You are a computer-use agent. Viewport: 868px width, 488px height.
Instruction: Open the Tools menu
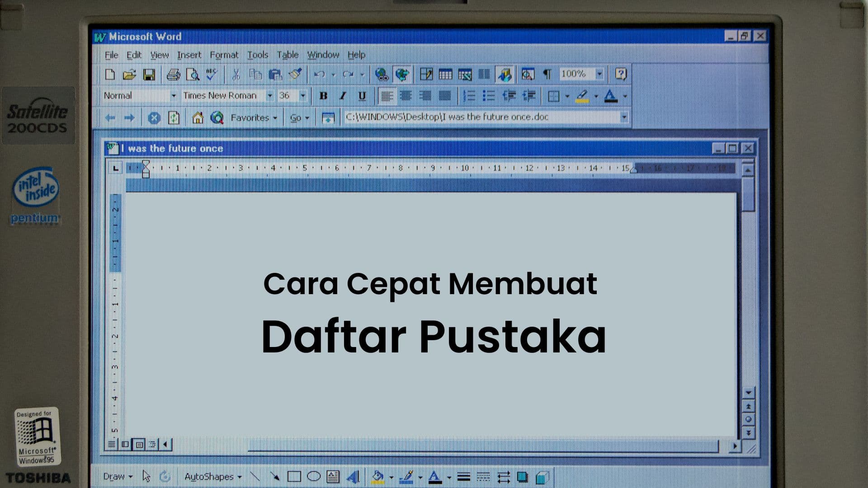point(258,55)
